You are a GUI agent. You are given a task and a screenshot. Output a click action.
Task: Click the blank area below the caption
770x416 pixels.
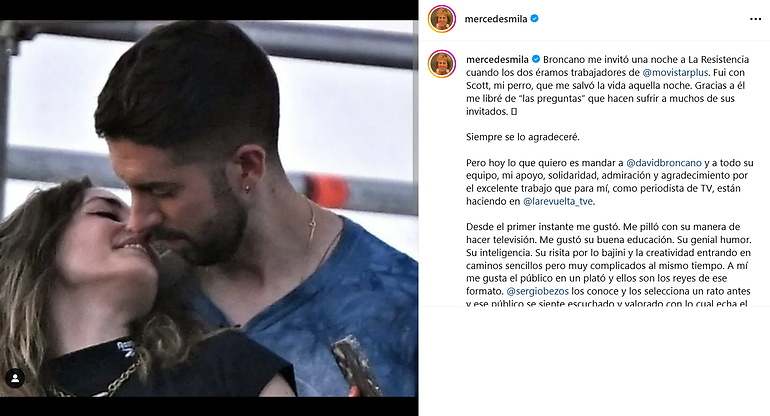click(x=594, y=361)
